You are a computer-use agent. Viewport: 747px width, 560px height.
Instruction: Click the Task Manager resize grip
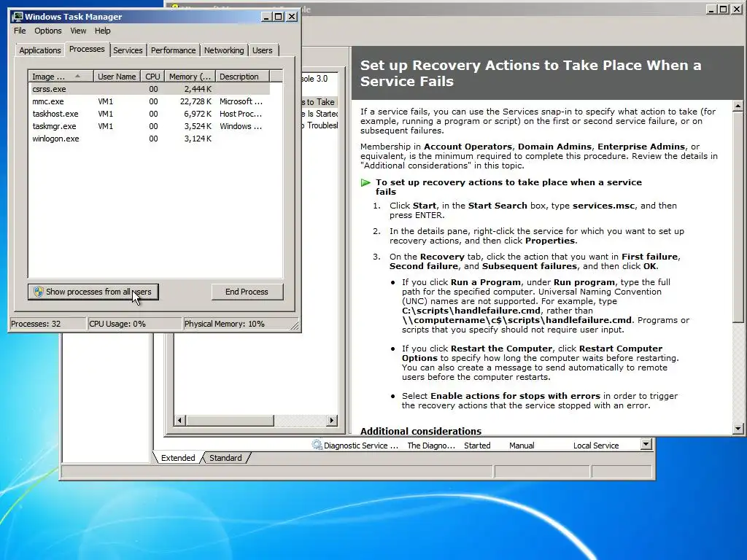pos(295,325)
